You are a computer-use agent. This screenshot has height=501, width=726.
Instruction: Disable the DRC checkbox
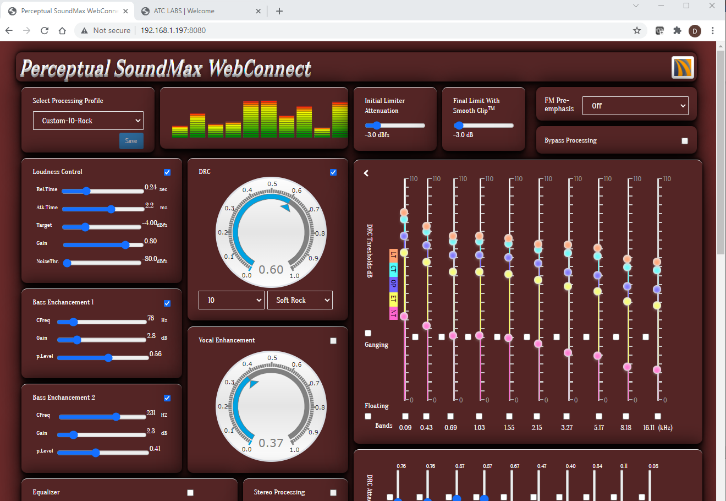click(333, 172)
